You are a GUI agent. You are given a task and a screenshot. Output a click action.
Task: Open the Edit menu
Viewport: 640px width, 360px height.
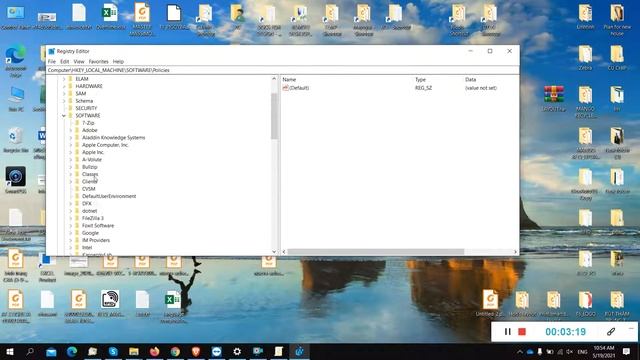(x=64, y=62)
